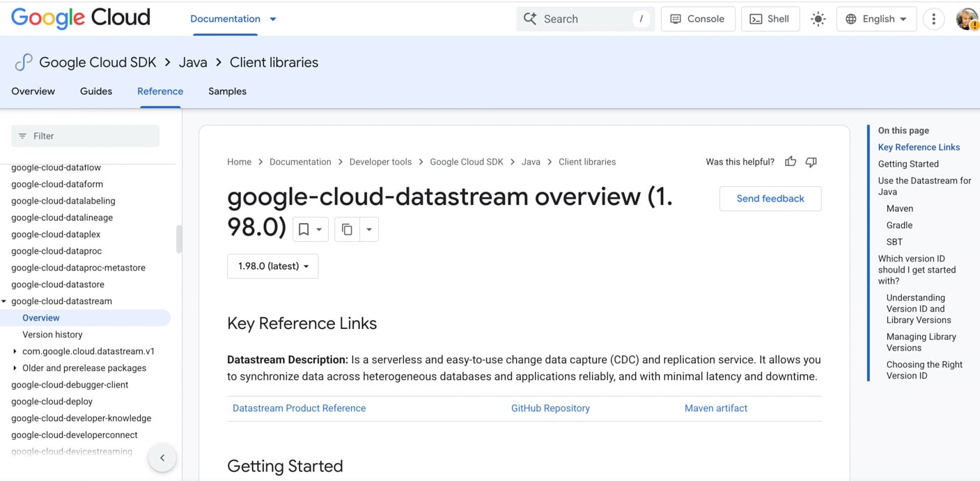The height and width of the screenshot is (481, 980).
Task: Click the thumbs down not helpful icon
Action: coord(811,162)
